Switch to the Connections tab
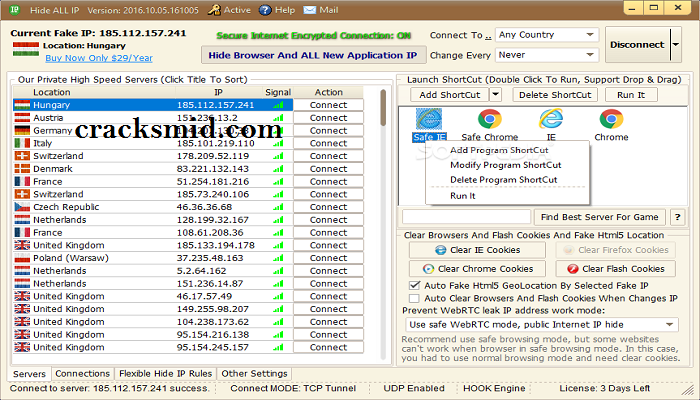Screen dimensions: 700x400 coord(82,374)
